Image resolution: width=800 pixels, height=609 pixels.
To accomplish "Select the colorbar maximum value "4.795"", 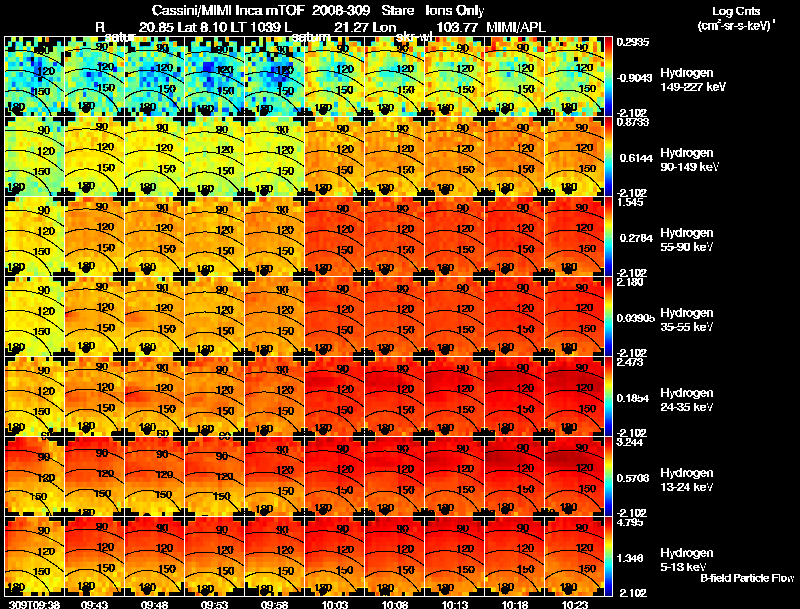I will 630,522.
